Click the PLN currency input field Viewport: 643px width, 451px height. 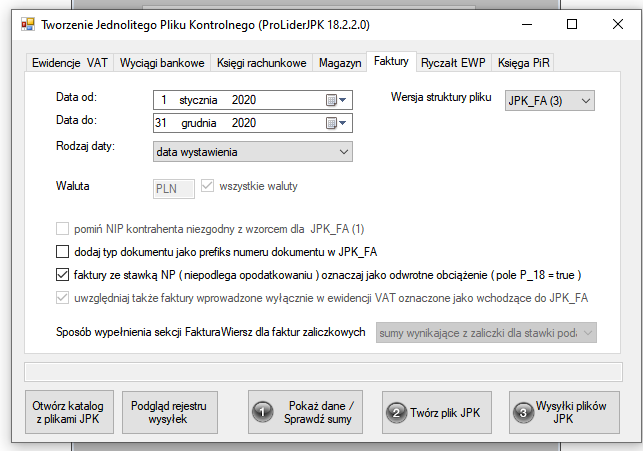point(174,189)
